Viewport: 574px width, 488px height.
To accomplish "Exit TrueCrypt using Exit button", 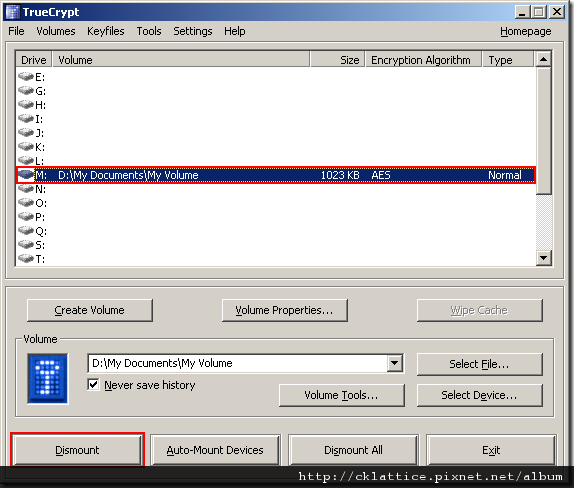I will [x=491, y=450].
